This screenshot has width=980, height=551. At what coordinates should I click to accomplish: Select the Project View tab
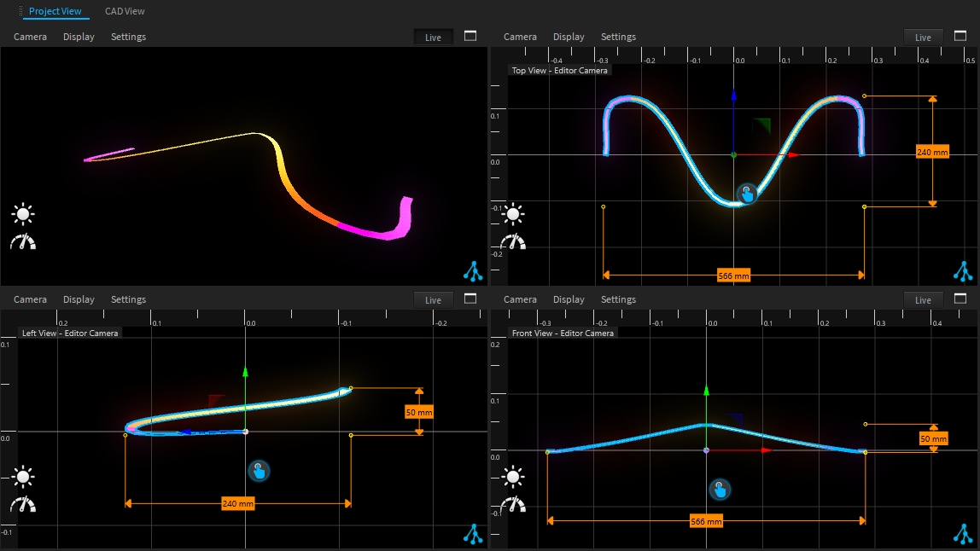[55, 11]
